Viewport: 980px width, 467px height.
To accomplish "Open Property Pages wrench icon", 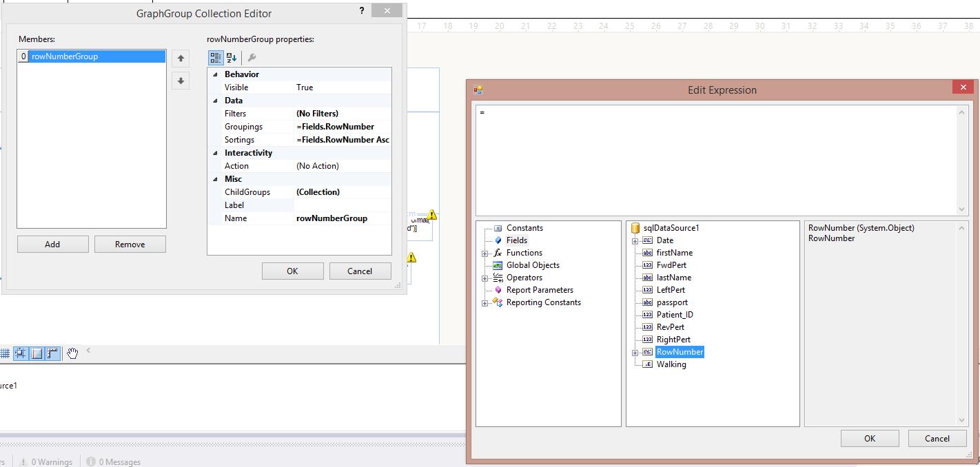I will click(252, 58).
